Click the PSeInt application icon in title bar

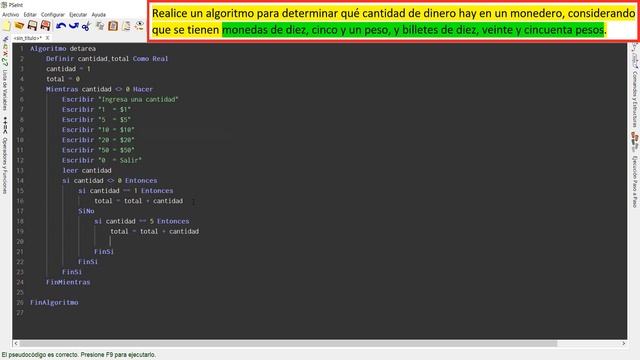pos(4,5)
